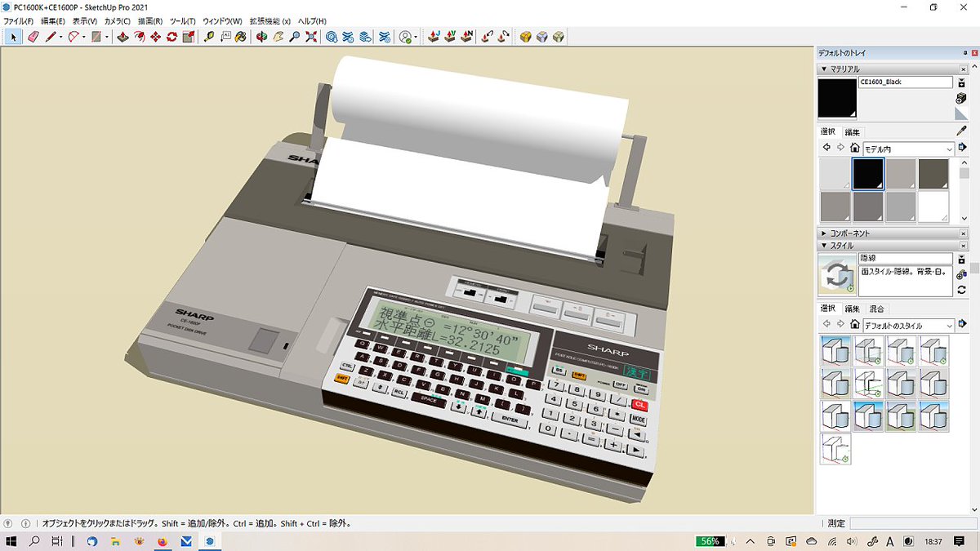Click the taskbar volume speaker icon
This screenshot has height=551, width=980.
point(850,541)
